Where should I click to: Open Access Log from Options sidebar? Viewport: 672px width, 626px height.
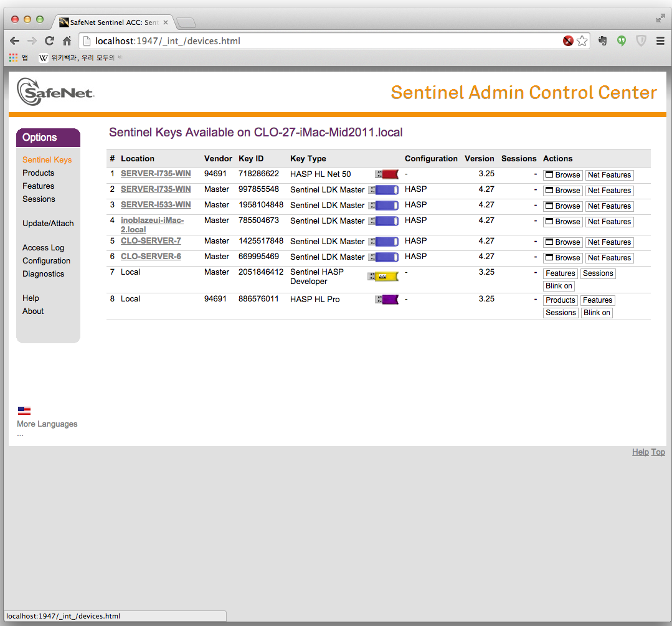(43, 248)
